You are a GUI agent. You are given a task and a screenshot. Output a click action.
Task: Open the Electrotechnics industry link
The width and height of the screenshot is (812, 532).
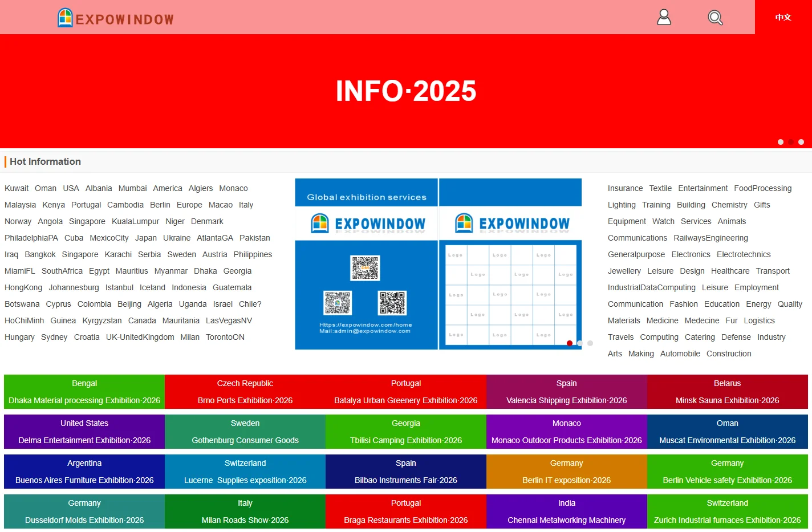[744, 254]
